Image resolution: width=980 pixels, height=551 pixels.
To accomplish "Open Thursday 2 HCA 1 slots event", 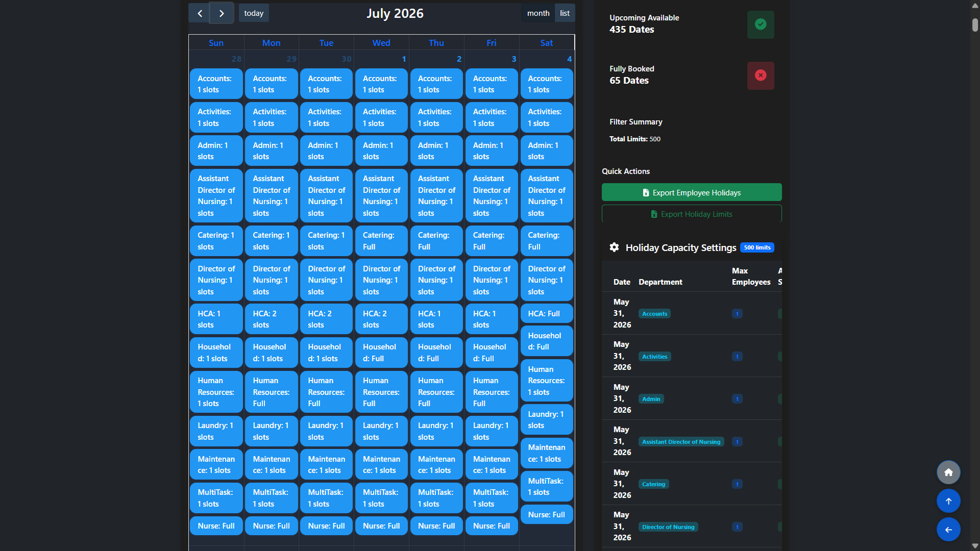I will click(436, 319).
